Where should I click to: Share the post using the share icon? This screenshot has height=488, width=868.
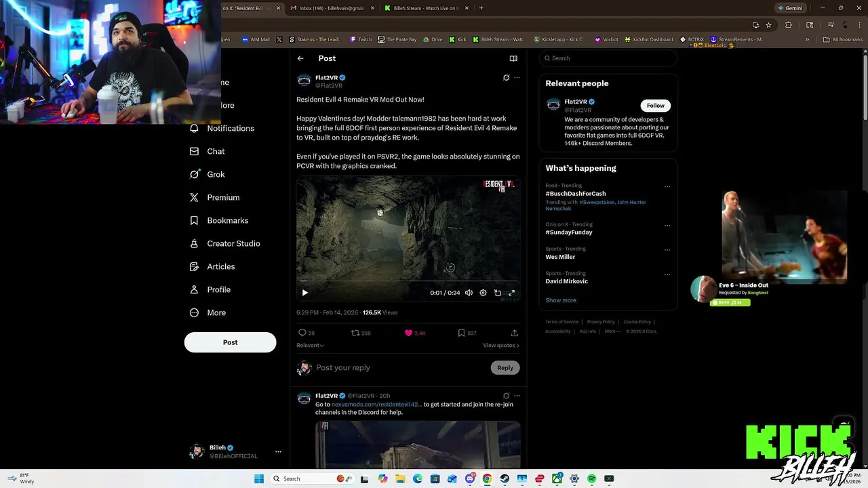point(514,333)
